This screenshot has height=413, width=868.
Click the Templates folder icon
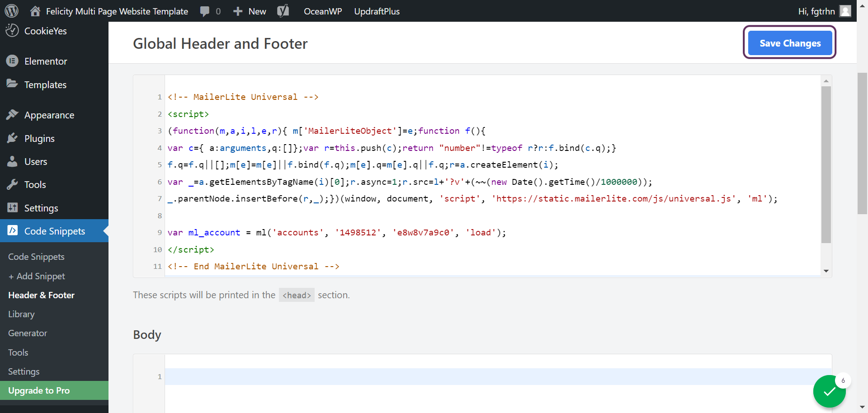coord(12,84)
